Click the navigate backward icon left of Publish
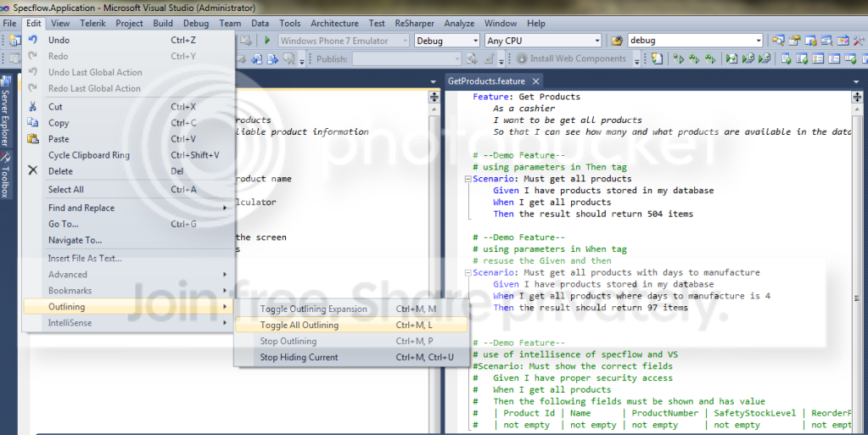 [256, 59]
